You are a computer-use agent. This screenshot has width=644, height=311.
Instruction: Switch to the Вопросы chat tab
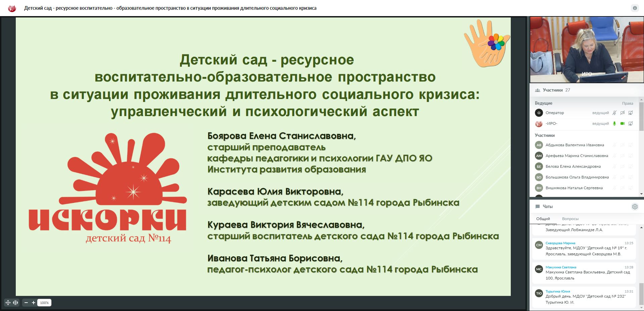(x=570, y=219)
